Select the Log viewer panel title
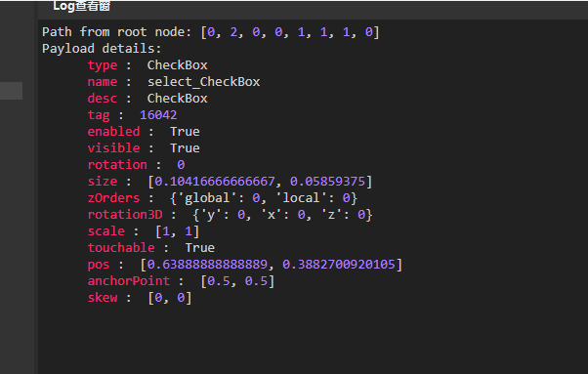This screenshot has height=374, width=588. tap(81, 6)
